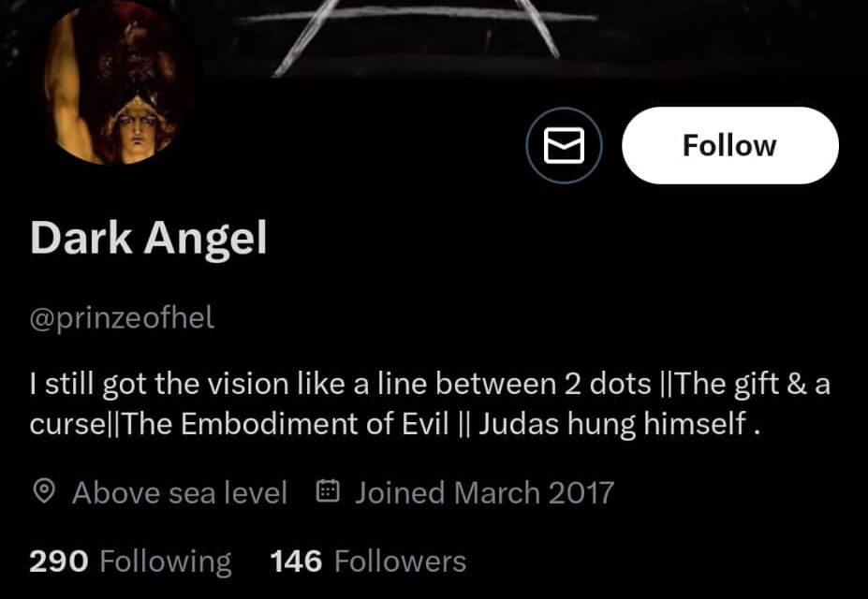Image resolution: width=868 pixels, height=599 pixels.
Task: Open the 290 Following list
Action: [130, 562]
